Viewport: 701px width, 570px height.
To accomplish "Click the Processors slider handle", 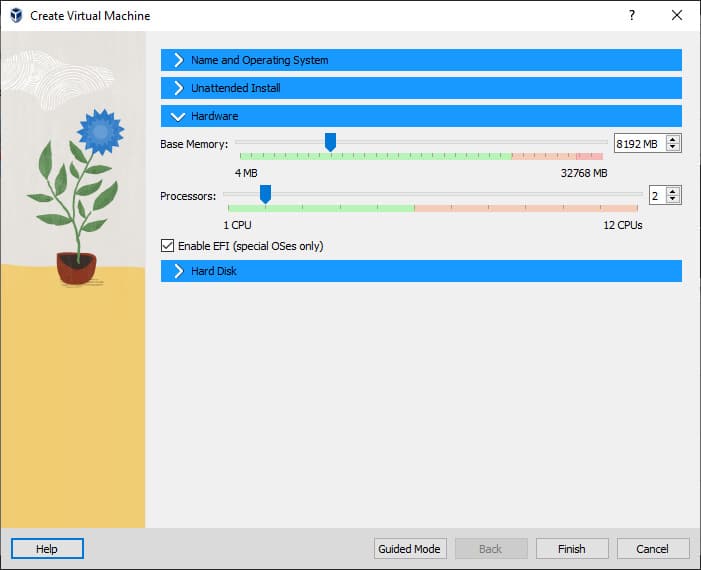I will point(265,194).
